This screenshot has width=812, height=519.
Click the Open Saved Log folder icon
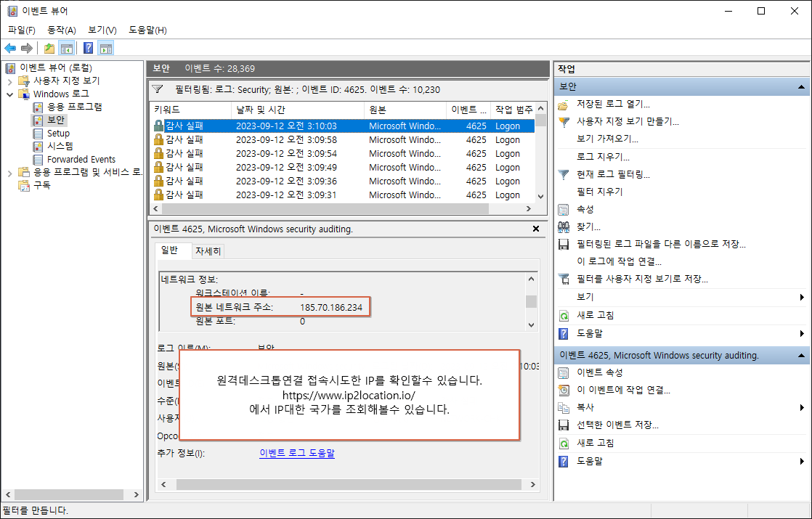click(x=564, y=104)
